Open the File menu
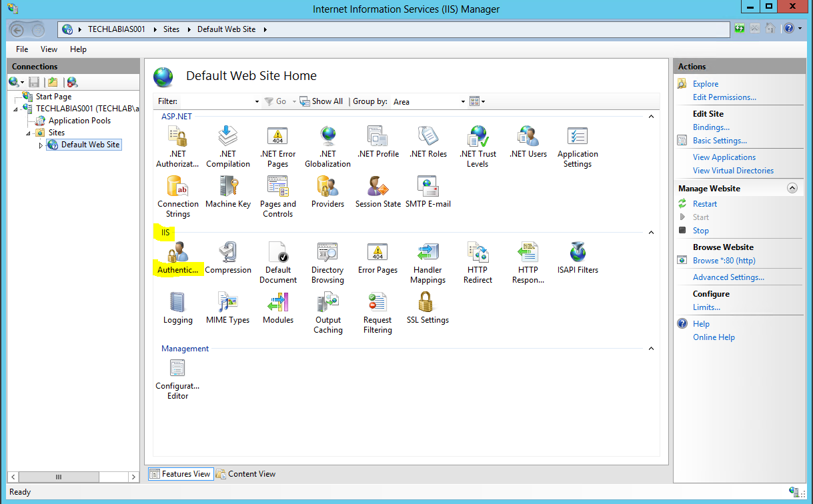The width and height of the screenshot is (813, 504). 22,49
